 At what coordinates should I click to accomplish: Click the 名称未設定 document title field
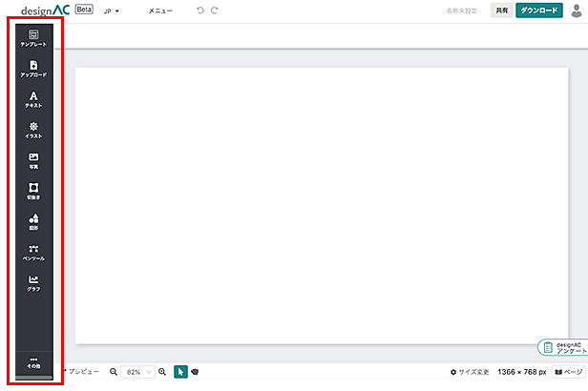pyautogui.click(x=462, y=10)
